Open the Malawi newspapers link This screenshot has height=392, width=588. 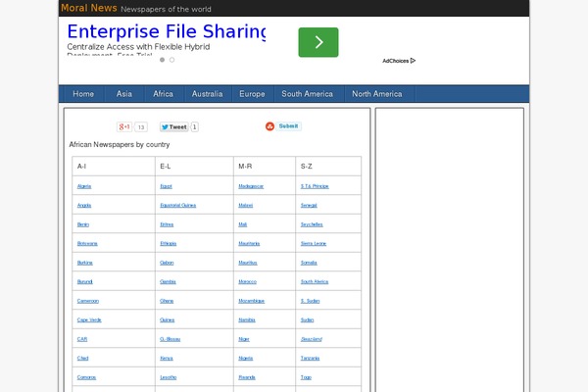245,206
